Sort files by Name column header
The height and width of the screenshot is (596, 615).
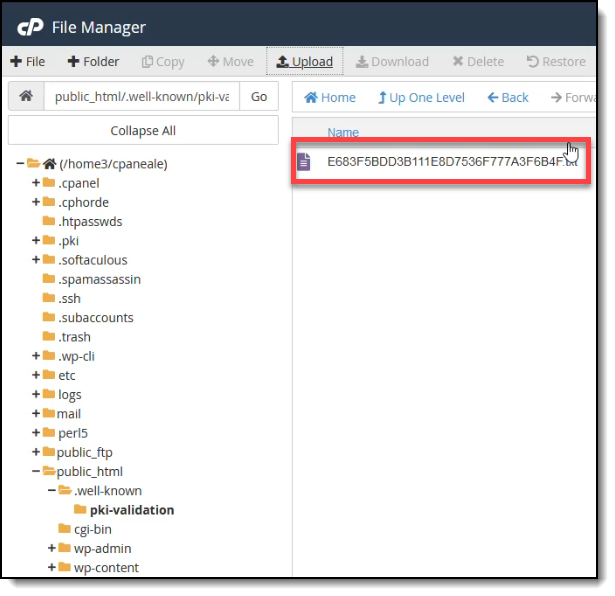(x=343, y=132)
